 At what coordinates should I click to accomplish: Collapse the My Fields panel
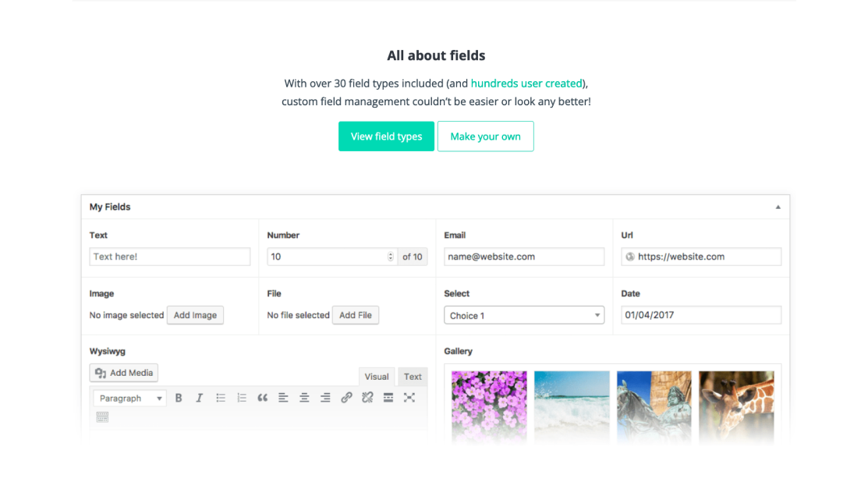coord(777,206)
